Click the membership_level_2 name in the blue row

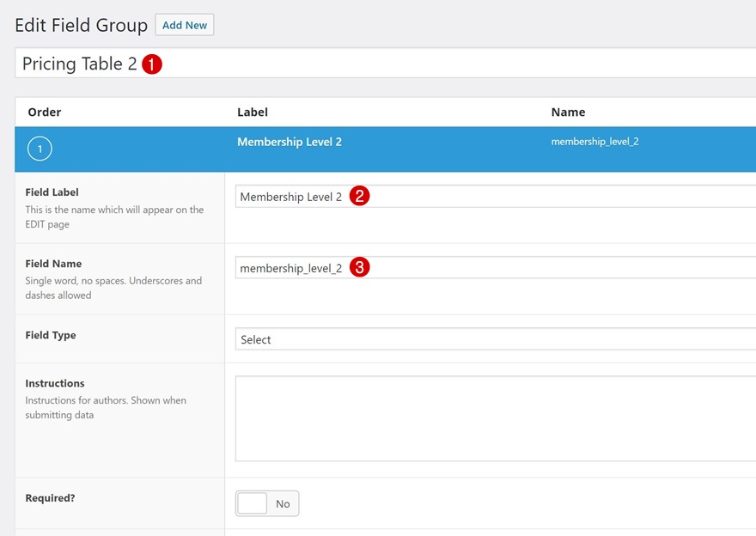pos(594,142)
